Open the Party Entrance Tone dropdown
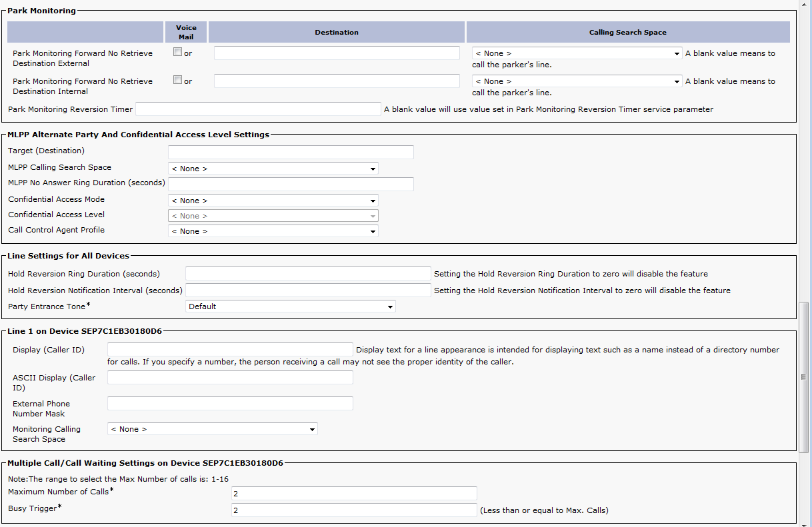 [x=290, y=306]
